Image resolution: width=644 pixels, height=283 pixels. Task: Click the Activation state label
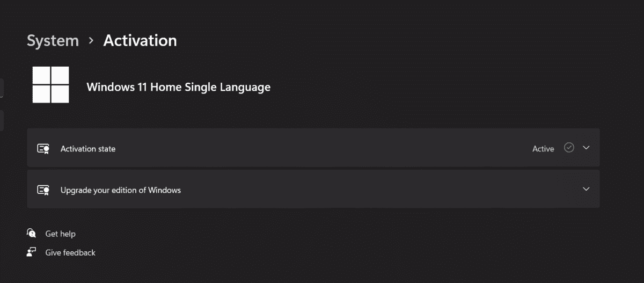(x=88, y=149)
